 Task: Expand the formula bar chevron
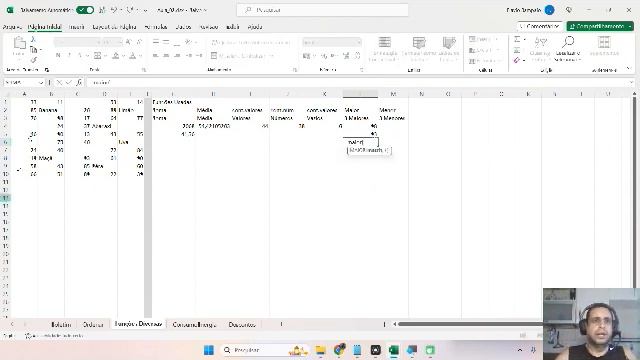pyautogui.click(x=631, y=82)
